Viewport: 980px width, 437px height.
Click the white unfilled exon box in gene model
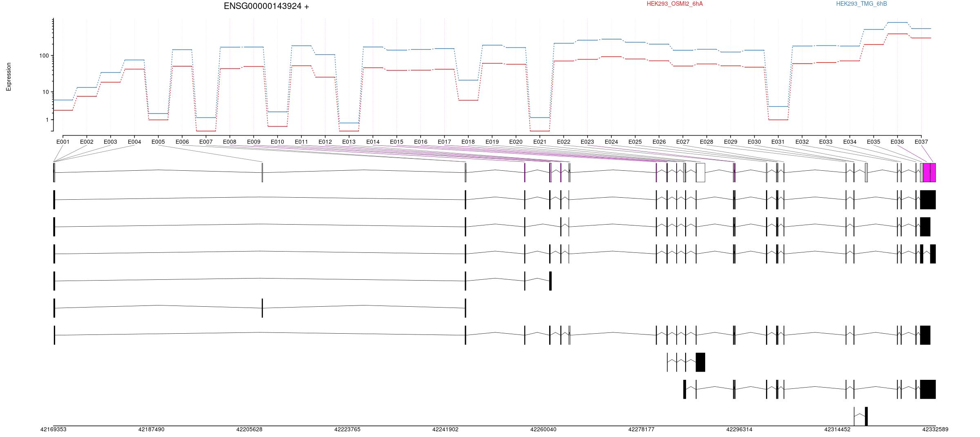[700, 172]
